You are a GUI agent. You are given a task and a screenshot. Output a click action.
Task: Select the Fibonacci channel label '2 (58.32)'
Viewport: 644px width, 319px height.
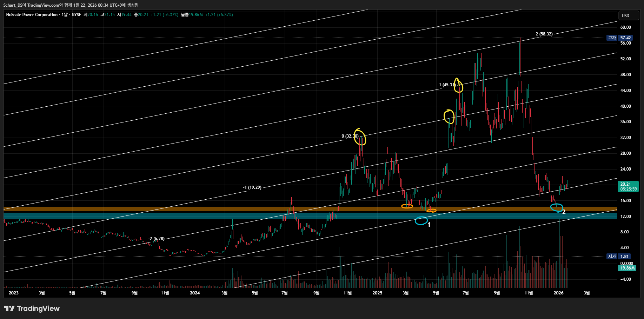pos(544,34)
